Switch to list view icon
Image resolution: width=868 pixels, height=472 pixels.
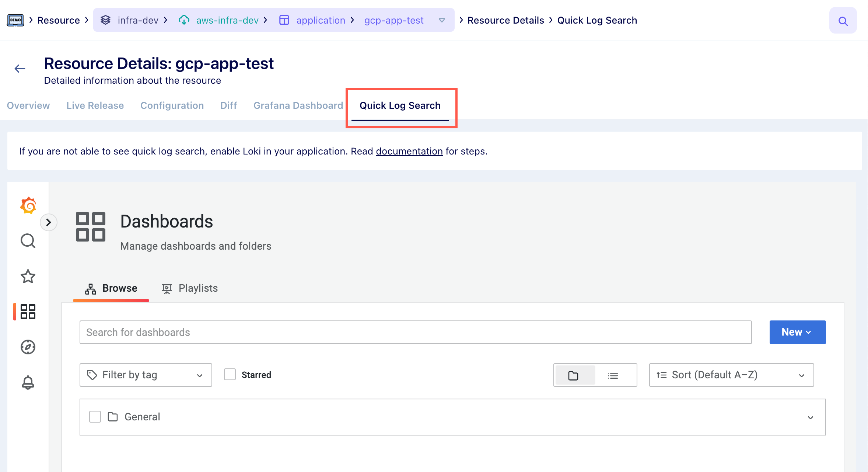pyautogui.click(x=613, y=375)
